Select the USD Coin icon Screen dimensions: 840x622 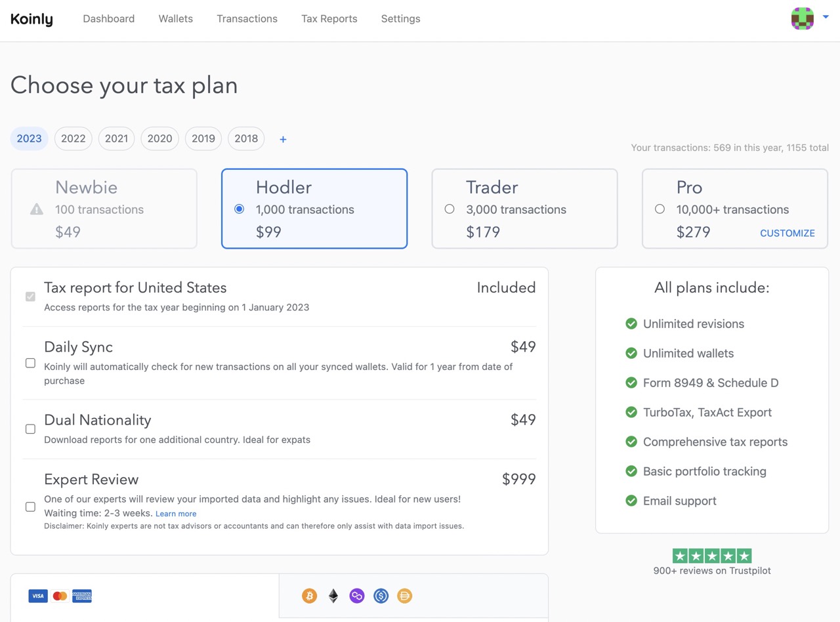point(381,596)
